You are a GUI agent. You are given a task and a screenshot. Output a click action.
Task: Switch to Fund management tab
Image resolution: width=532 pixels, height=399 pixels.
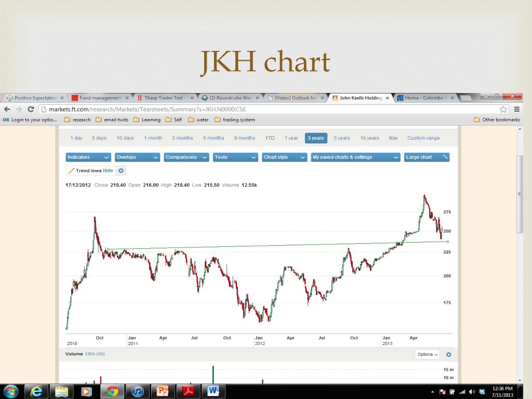tap(100, 98)
